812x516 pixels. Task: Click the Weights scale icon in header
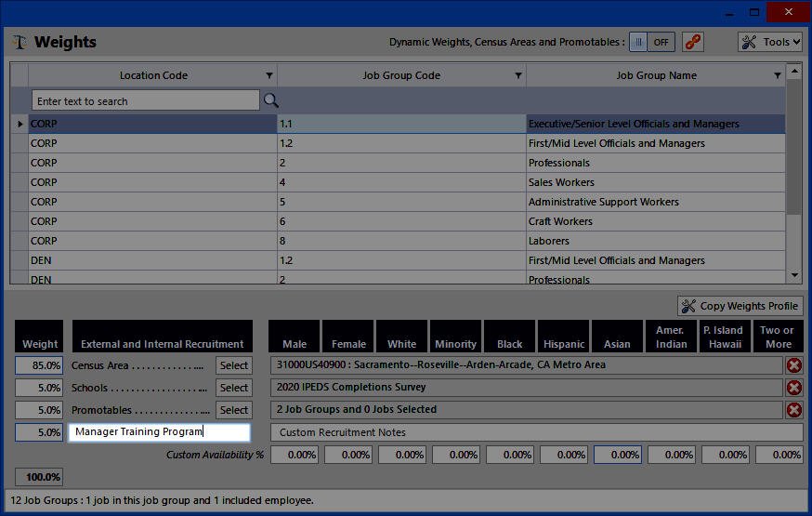pyautogui.click(x=20, y=43)
